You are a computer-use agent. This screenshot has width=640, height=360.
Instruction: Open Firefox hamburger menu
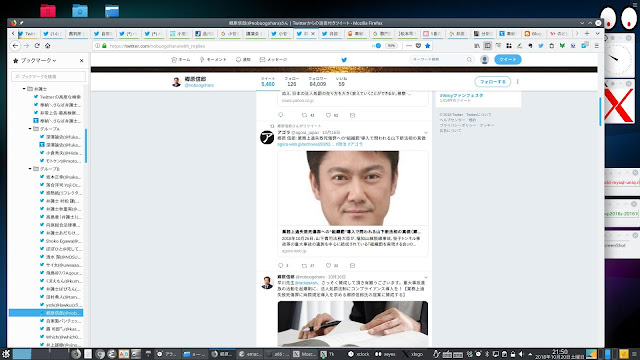tap(597, 46)
